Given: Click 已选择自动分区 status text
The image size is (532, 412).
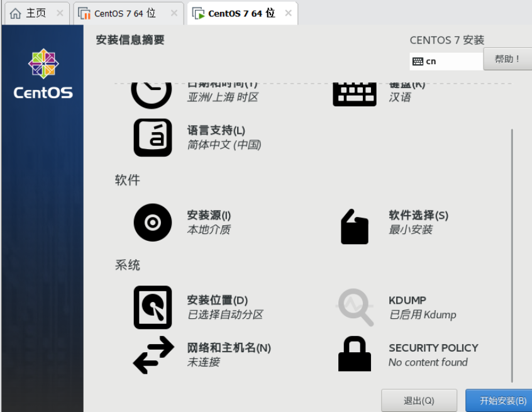Looking at the screenshot, I should pos(225,315).
